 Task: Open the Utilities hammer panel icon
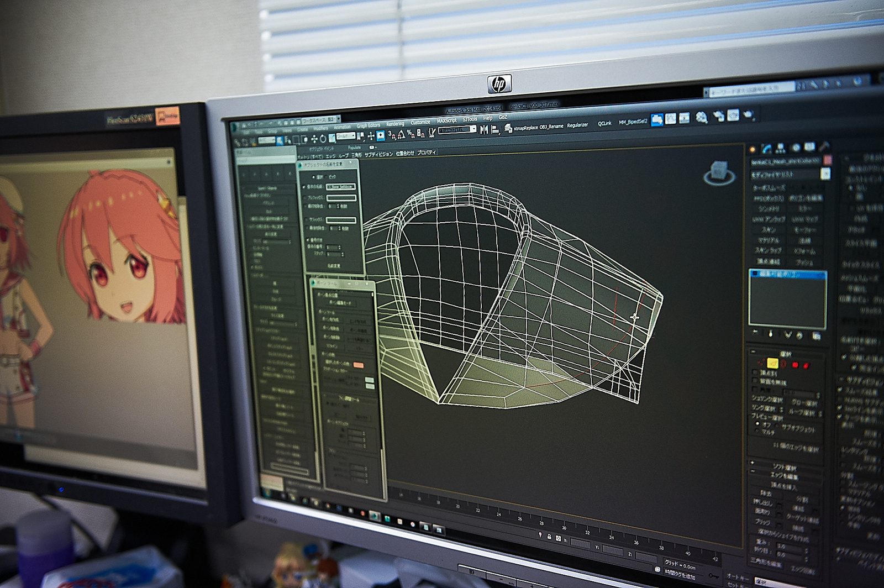pos(824,146)
